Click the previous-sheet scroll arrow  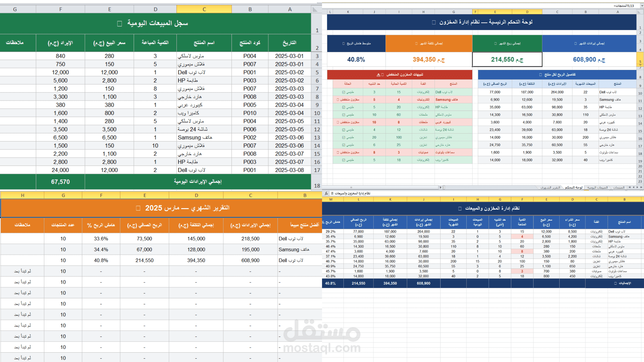(637, 188)
